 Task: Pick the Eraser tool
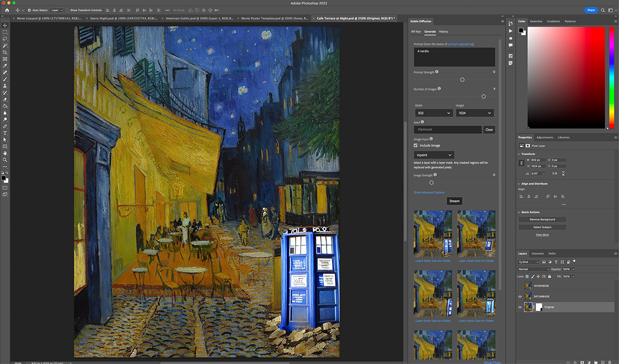pyautogui.click(x=5, y=99)
